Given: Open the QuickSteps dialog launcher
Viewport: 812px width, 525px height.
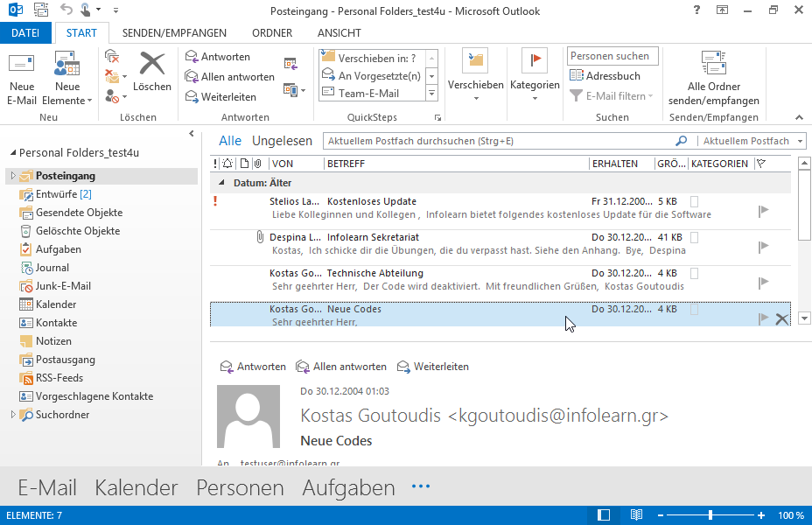Looking at the screenshot, I should pos(437,118).
